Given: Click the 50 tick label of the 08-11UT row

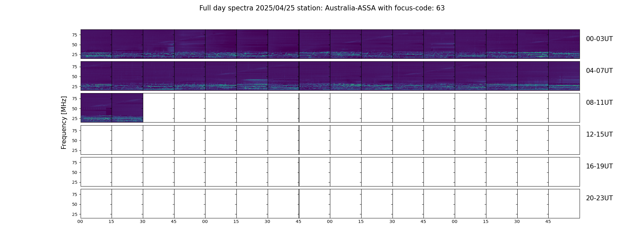Looking at the screenshot, I should click(75, 109).
